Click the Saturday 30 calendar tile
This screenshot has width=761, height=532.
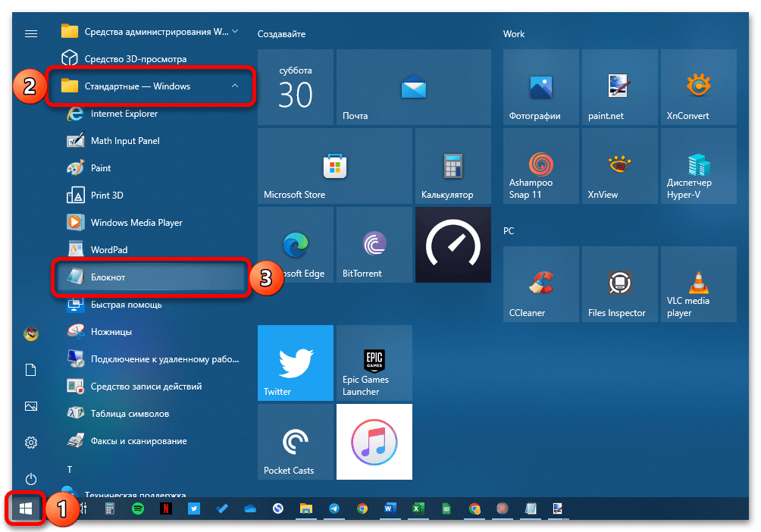[x=295, y=87]
